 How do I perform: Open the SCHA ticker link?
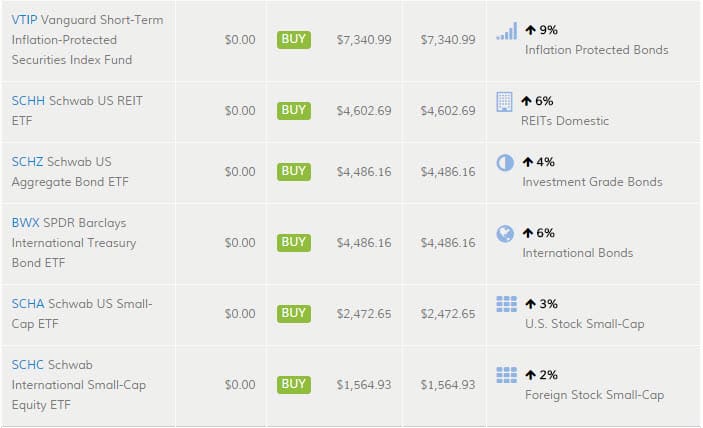pos(28,304)
